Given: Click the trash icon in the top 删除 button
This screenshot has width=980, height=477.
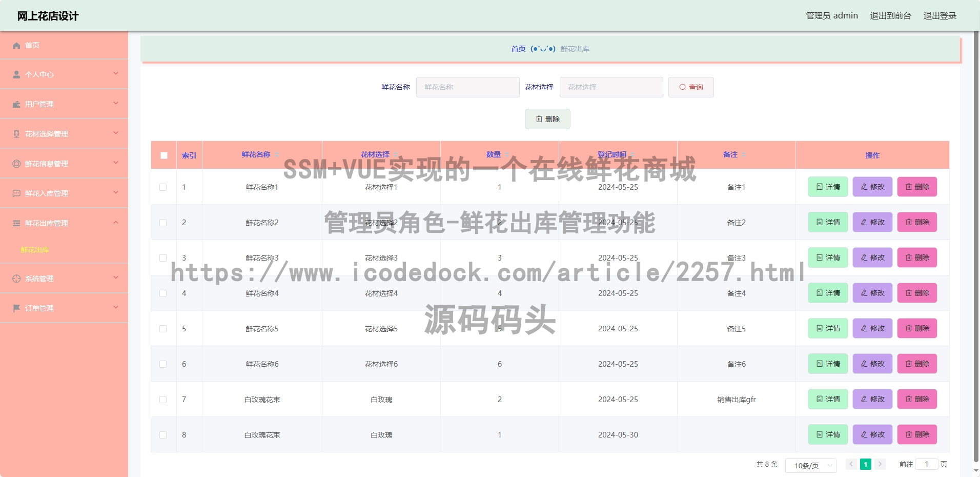Looking at the screenshot, I should [x=539, y=119].
